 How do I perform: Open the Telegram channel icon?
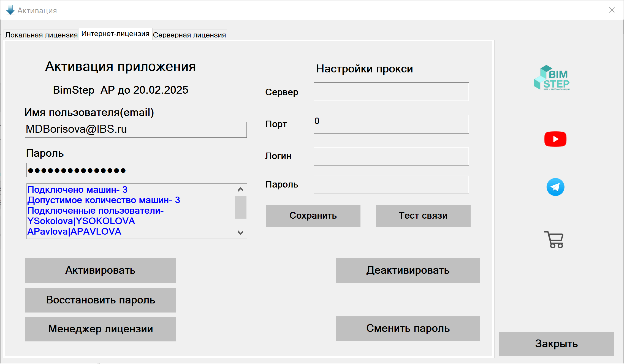click(555, 187)
